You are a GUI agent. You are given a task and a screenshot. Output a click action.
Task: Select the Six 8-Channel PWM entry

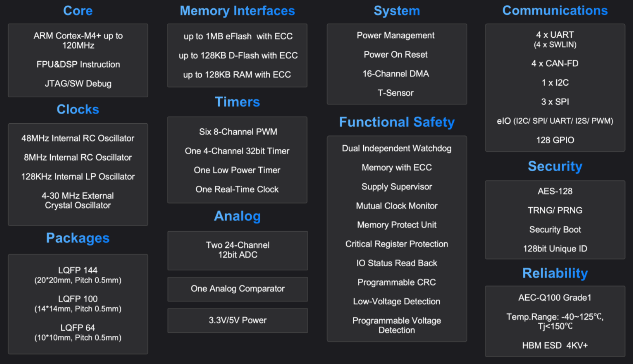[238, 132]
